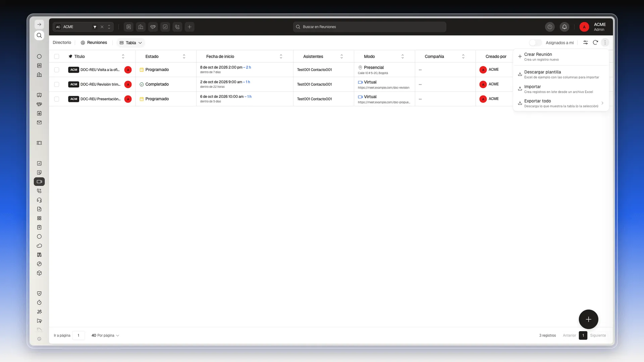Open the filter settings sliders icon
This screenshot has height=362, width=644.
(585, 43)
